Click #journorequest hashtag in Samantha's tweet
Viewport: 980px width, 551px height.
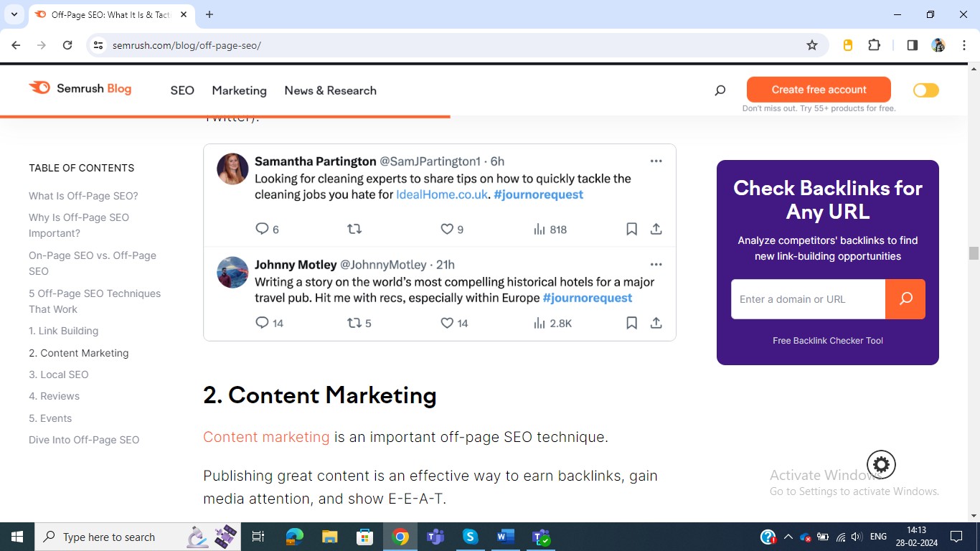538,194
